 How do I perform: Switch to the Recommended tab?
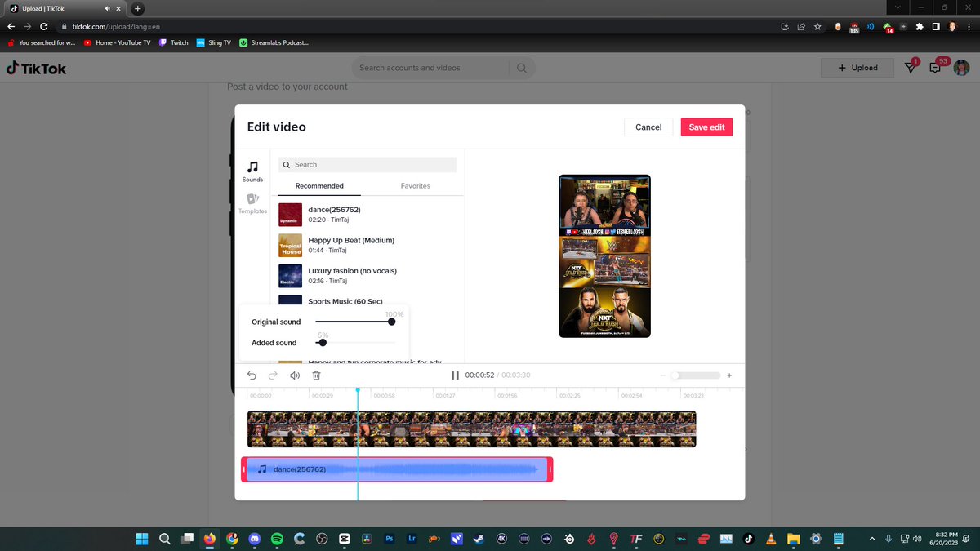point(320,185)
